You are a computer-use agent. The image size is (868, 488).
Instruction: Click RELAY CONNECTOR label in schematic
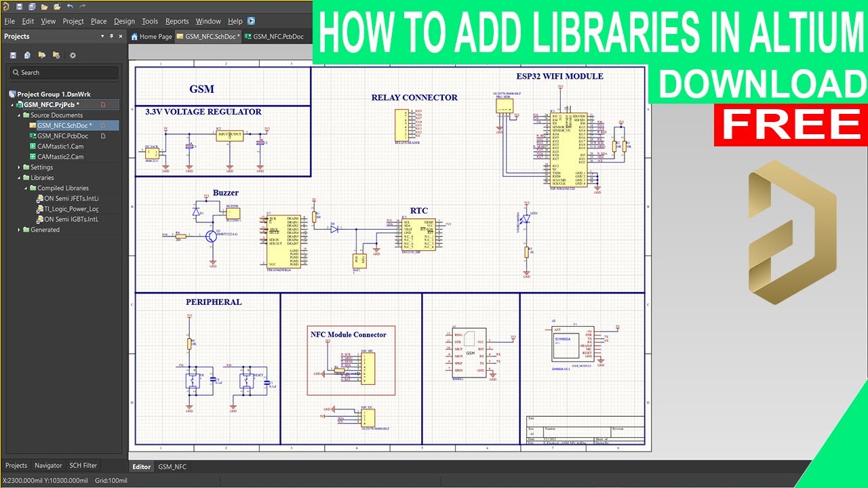(x=414, y=98)
